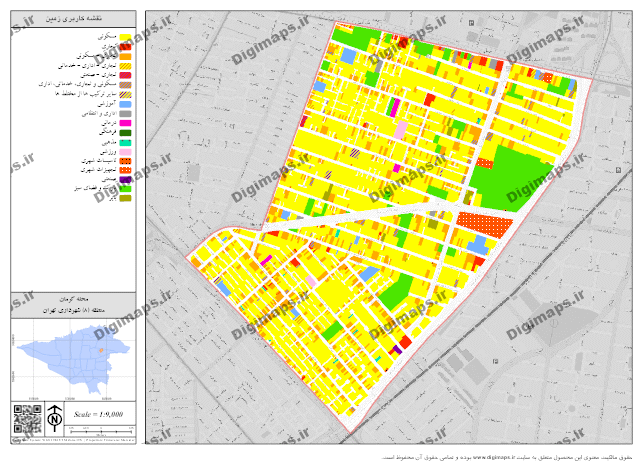Select the purple-yellow hatched legend swatch
Screen dimensions: 643x461
point(125,94)
